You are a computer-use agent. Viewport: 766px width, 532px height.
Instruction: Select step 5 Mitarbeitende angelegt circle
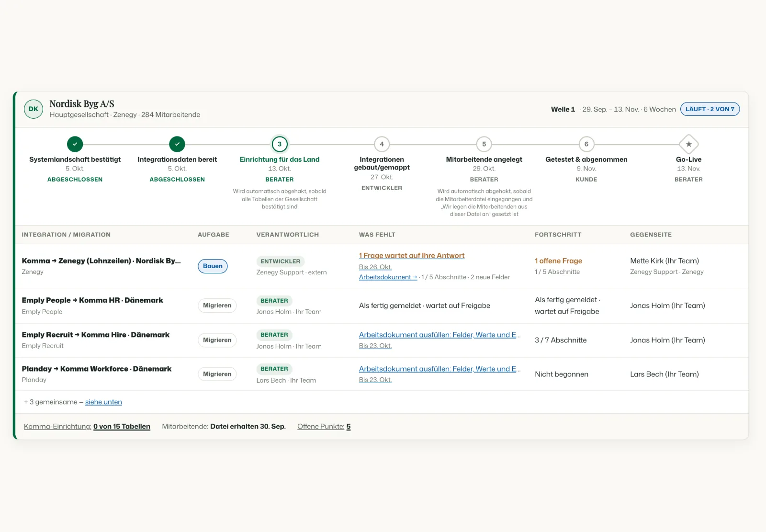[484, 144]
